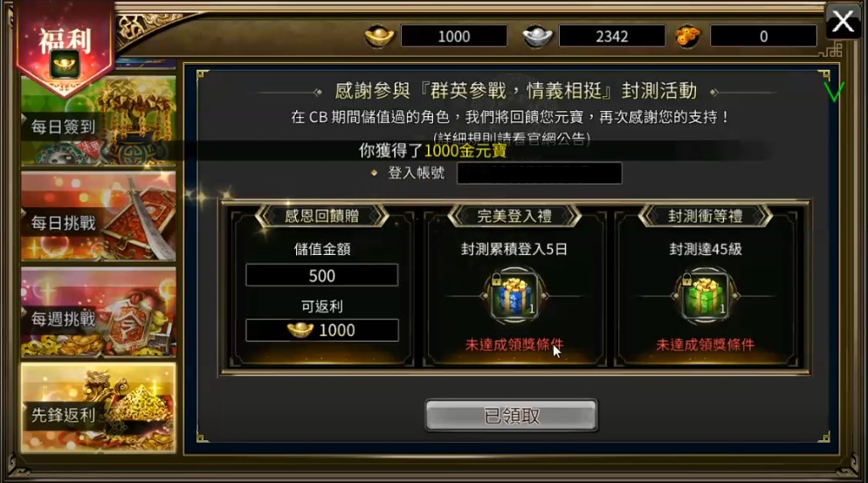Select the 先鋒返利 pioneer rebate tab

tap(99, 408)
